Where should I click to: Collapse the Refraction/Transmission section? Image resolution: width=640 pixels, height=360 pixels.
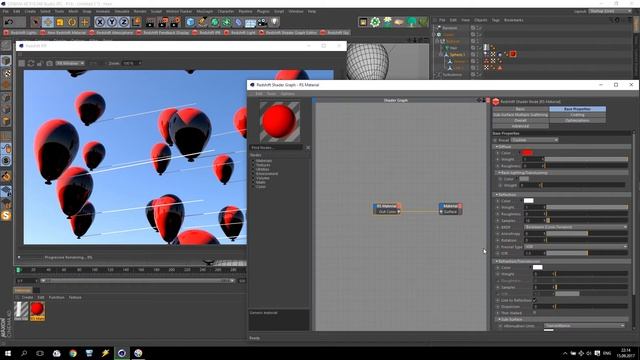(x=497, y=261)
